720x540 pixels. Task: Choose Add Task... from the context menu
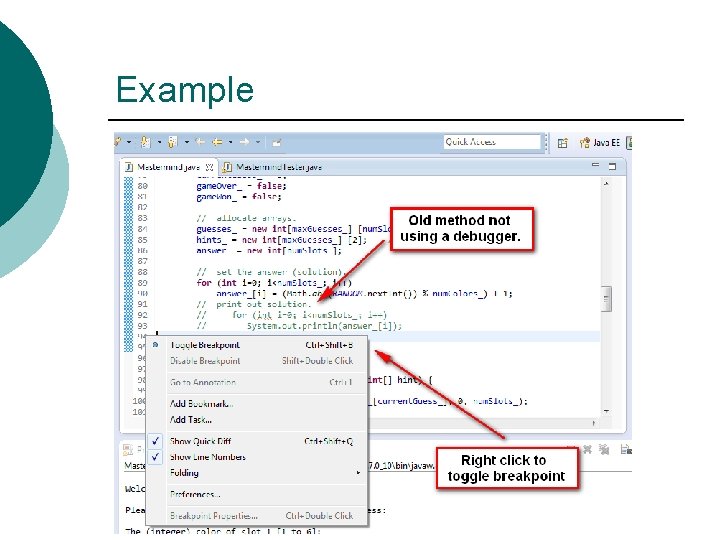click(x=257, y=419)
